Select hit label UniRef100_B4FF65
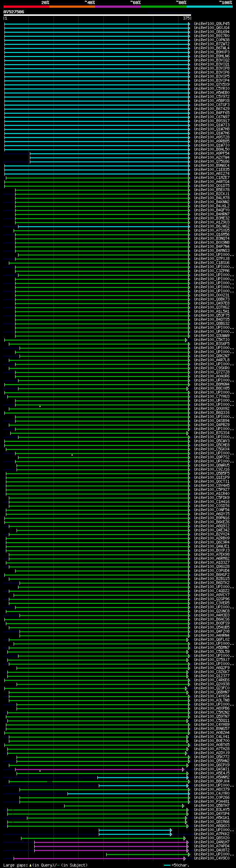Viewport: 236px width, 868px height. pos(212,113)
